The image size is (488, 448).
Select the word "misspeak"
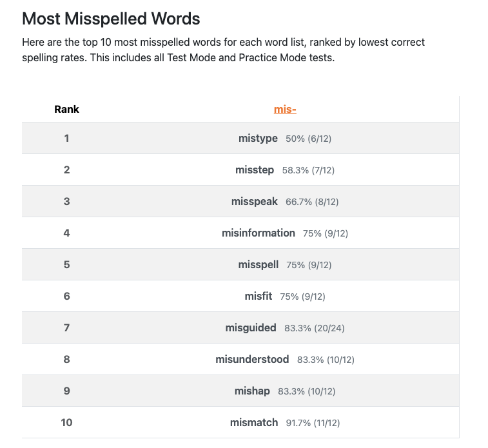(255, 201)
